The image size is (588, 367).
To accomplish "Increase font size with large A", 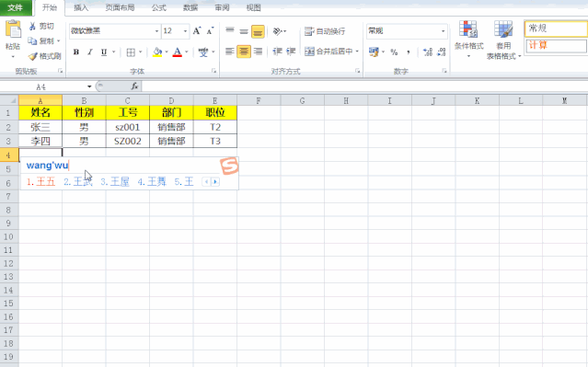I will (x=197, y=31).
